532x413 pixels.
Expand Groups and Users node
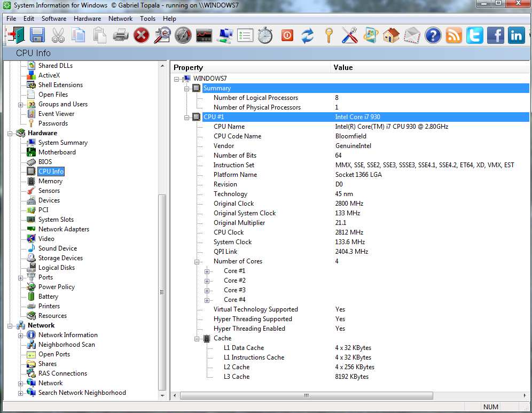point(20,105)
